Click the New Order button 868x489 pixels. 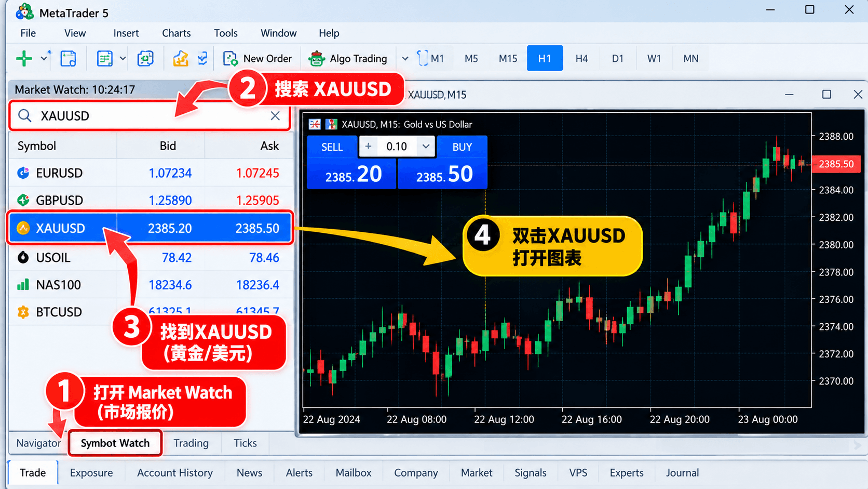pyautogui.click(x=257, y=59)
